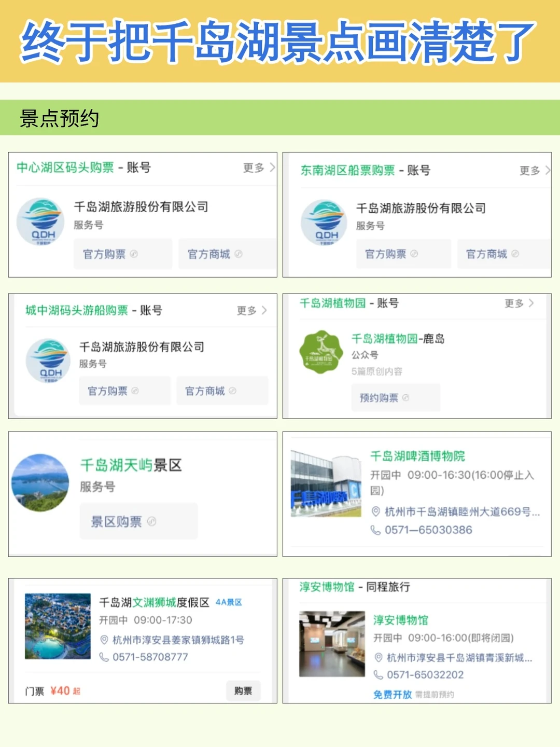Open the green 淳安博物馆 listing title

[x=401, y=620]
